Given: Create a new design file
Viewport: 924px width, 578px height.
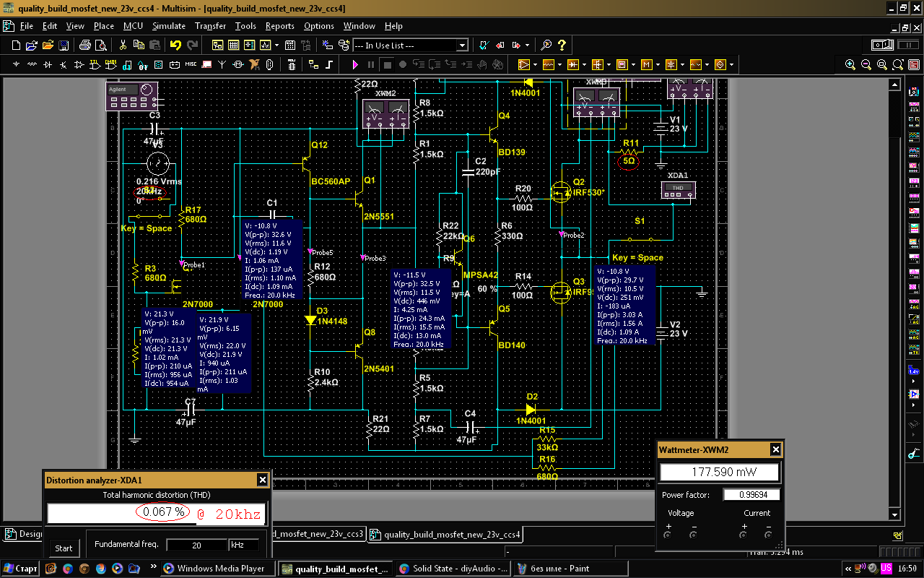Looking at the screenshot, I should (x=17, y=45).
